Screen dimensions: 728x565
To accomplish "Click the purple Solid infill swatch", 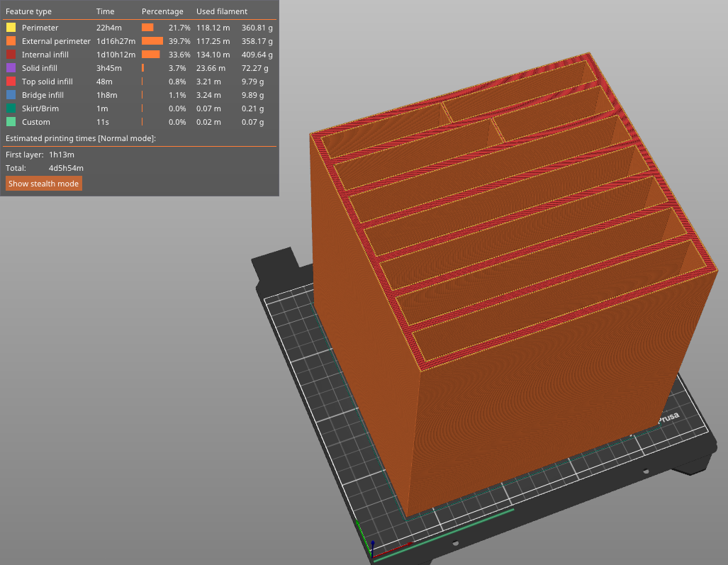I will 11,68.
